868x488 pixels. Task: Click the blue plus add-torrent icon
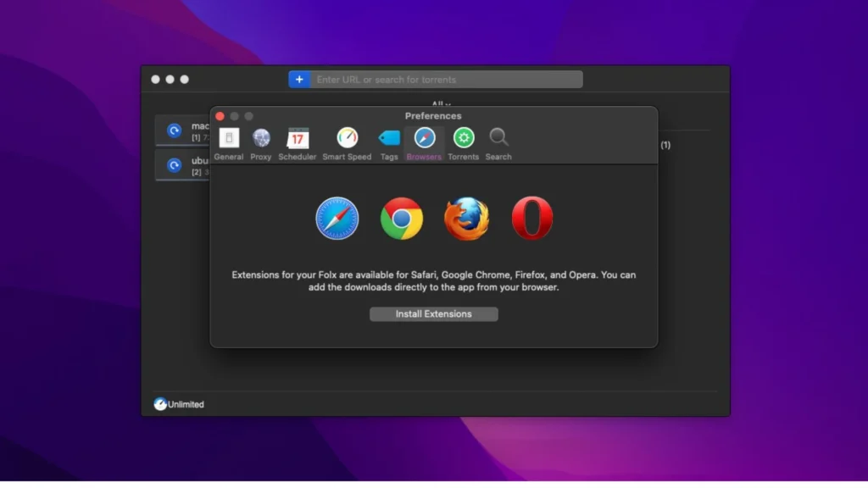(x=299, y=79)
